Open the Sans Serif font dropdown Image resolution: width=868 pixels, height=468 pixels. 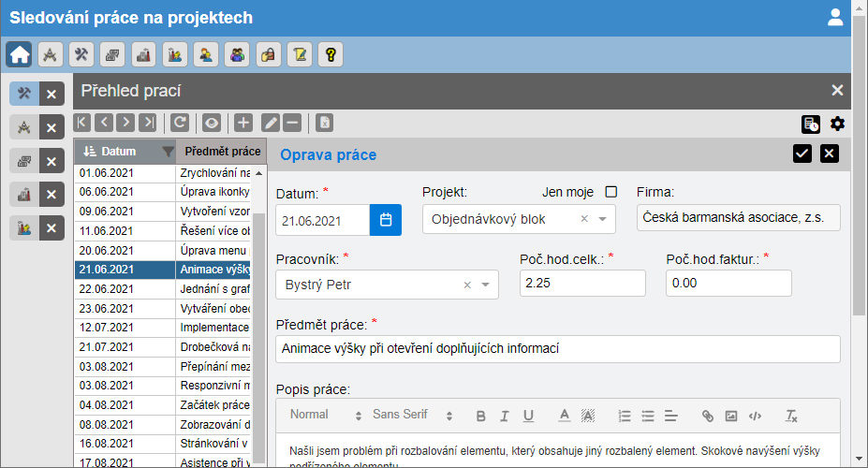pos(412,415)
